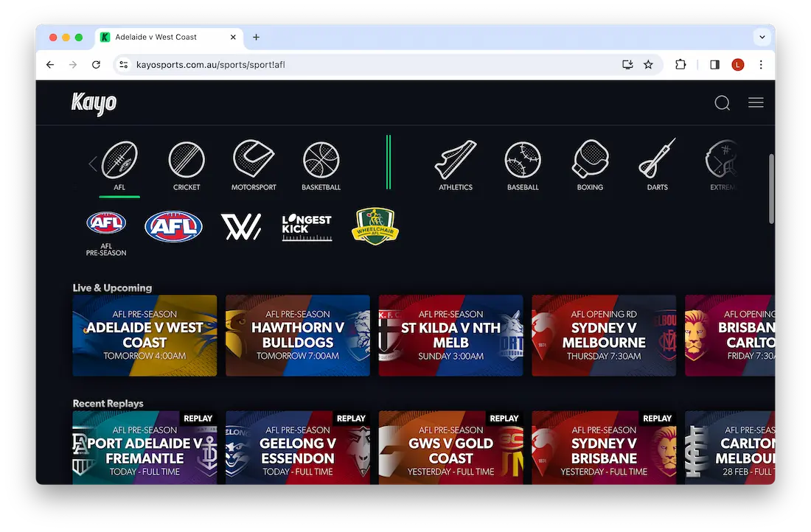Screen dimensions: 811x532
Task: Bookmark this page with star icon
Action: click(648, 65)
